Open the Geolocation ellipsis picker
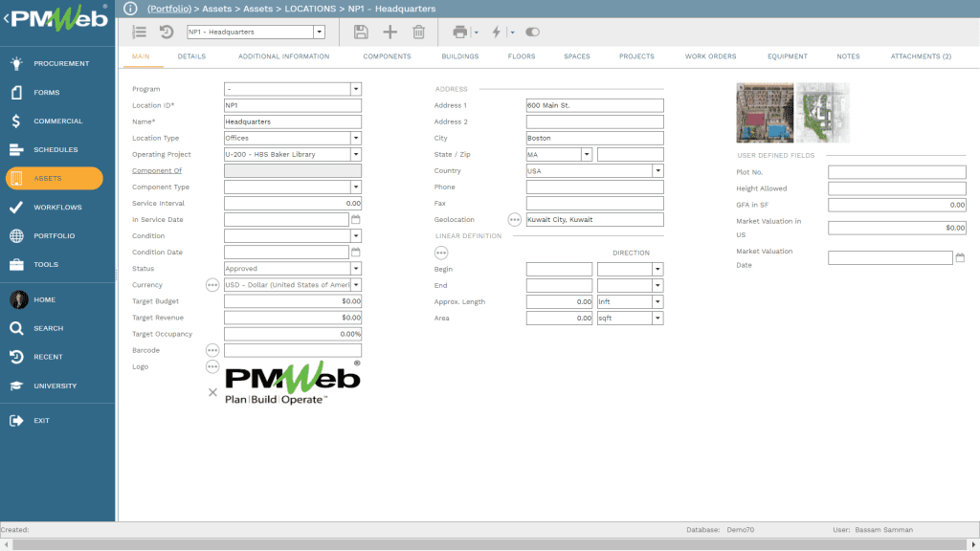This screenshot has width=980, height=551. [x=514, y=219]
